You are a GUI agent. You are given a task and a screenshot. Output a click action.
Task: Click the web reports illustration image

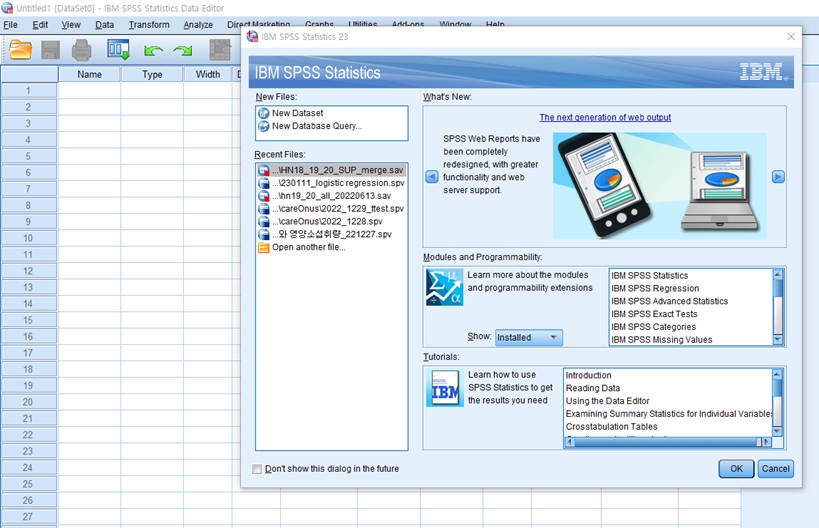[660, 186]
